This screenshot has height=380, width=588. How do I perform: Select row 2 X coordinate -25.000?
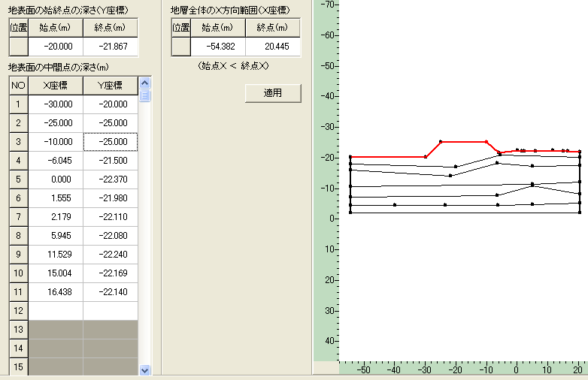click(56, 123)
